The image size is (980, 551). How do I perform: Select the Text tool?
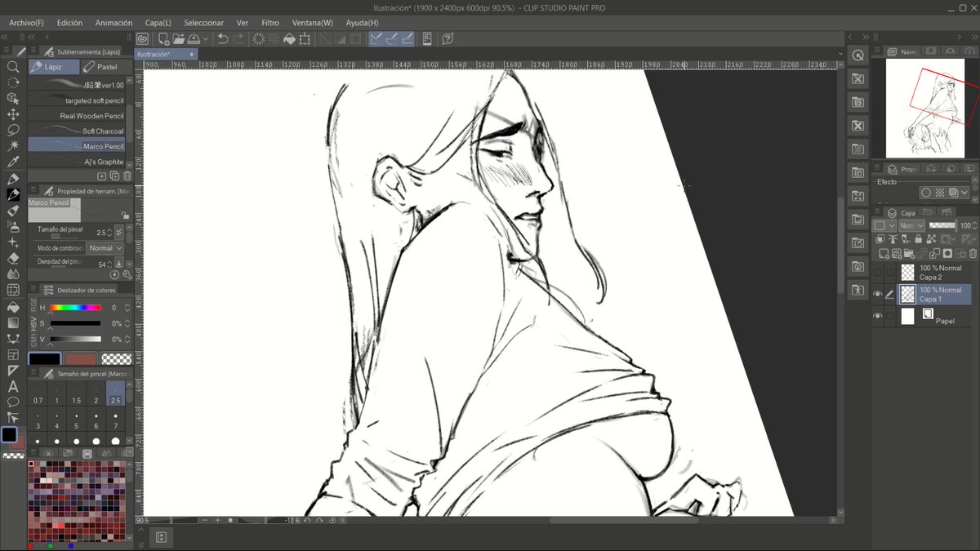click(13, 386)
